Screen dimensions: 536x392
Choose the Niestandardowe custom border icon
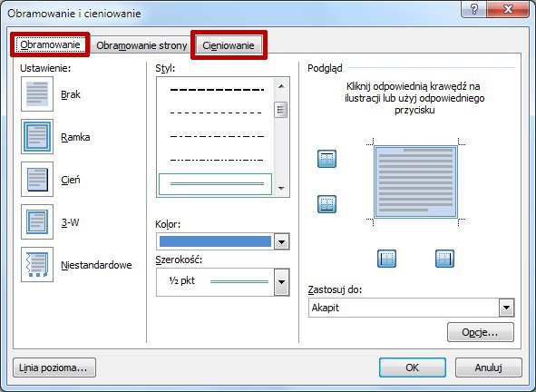point(37,264)
